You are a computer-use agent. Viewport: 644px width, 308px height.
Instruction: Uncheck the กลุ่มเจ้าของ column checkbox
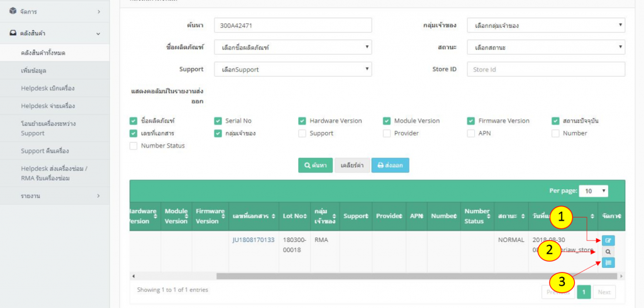[218, 133]
